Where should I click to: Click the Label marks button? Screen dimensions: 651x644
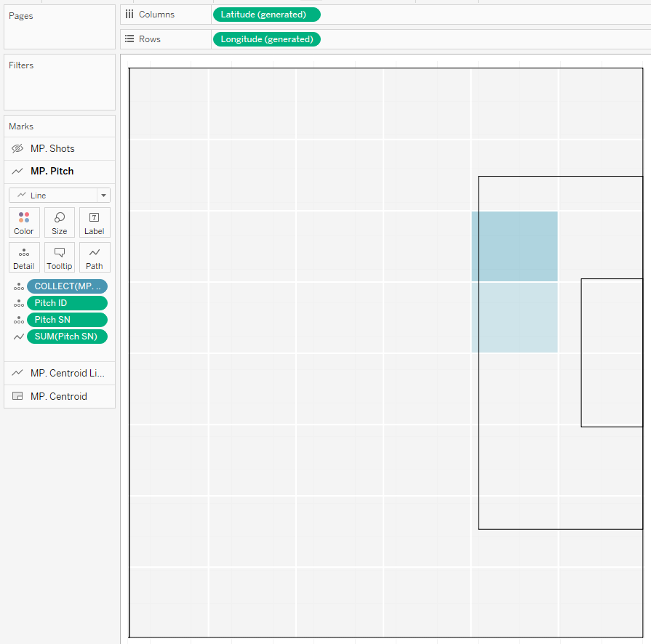[95, 222]
